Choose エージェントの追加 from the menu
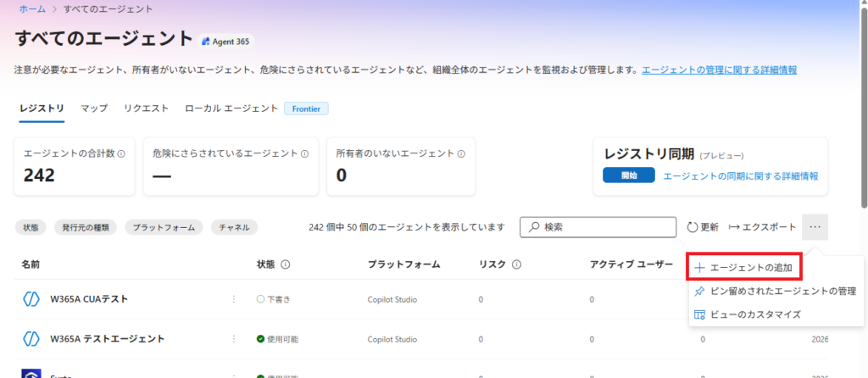Screen dimensions: 868x378 click(744, 268)
